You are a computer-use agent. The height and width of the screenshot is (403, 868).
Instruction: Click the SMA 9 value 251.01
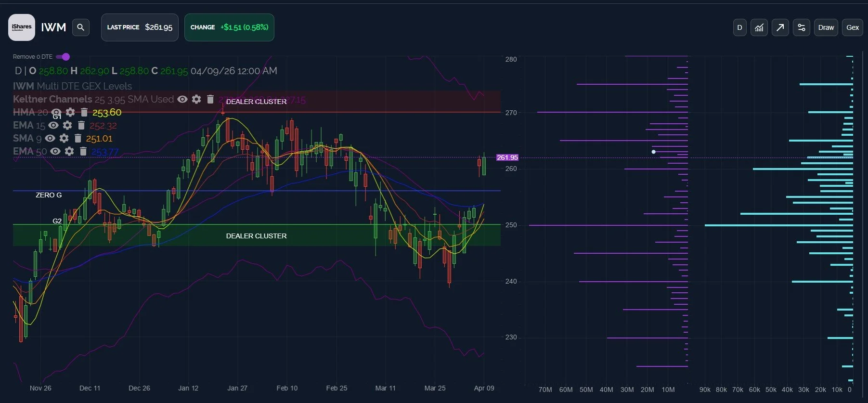pos(99,139)
